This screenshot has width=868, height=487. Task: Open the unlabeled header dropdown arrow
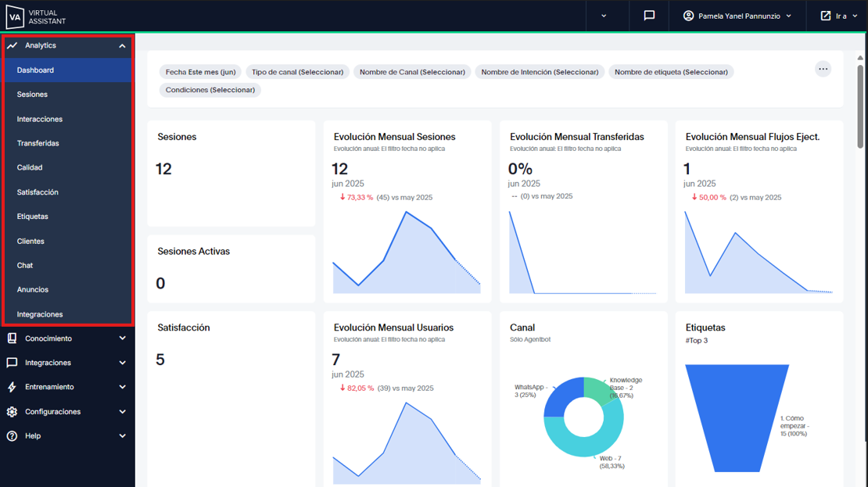604,16
